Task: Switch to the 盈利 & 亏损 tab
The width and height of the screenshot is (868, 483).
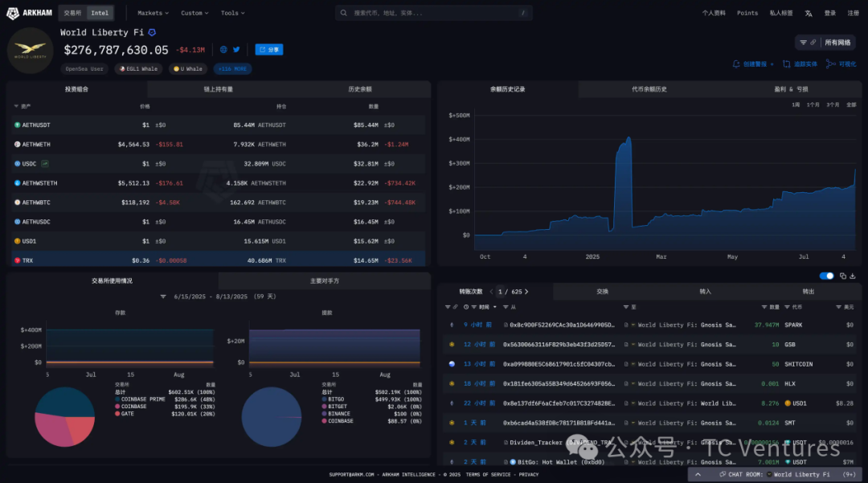Action: click(x=791, y=89)
